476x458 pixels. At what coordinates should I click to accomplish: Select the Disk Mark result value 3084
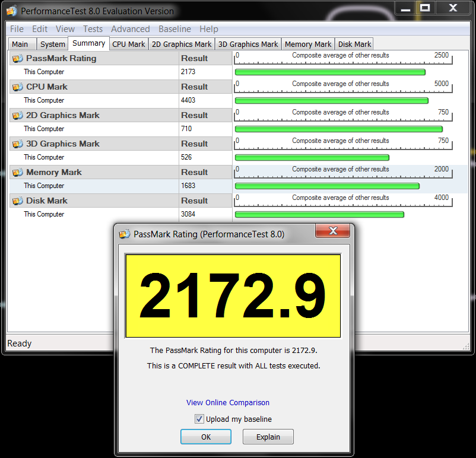(x=188, y=214)
